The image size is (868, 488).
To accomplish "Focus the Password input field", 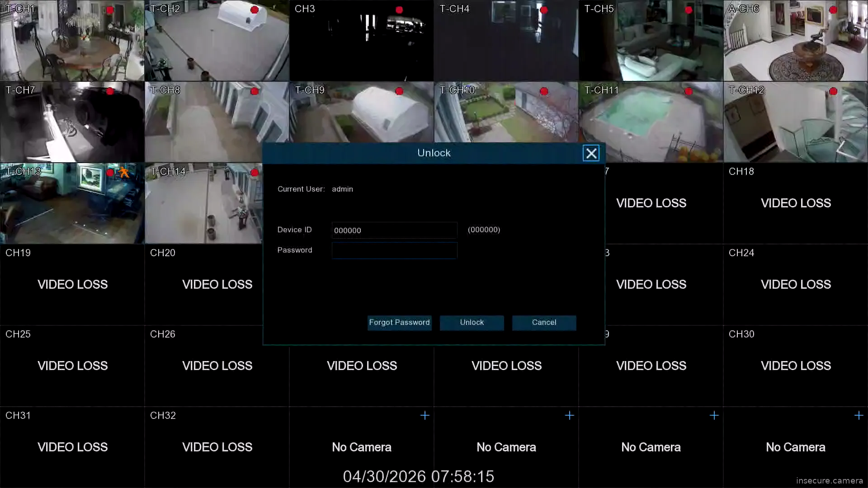I will tap(394, 250).
